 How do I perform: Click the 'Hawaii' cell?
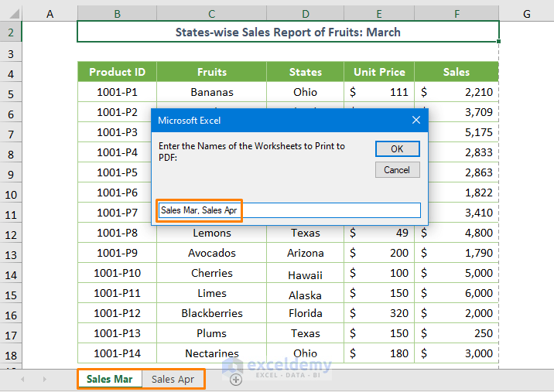pos(306,273)
